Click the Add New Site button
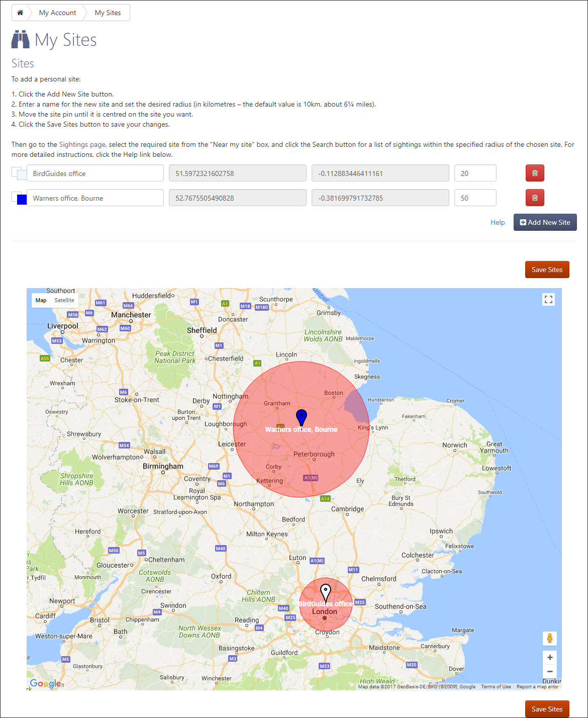The height and width of the screenshot is (718, 588). tap(545, 222)
